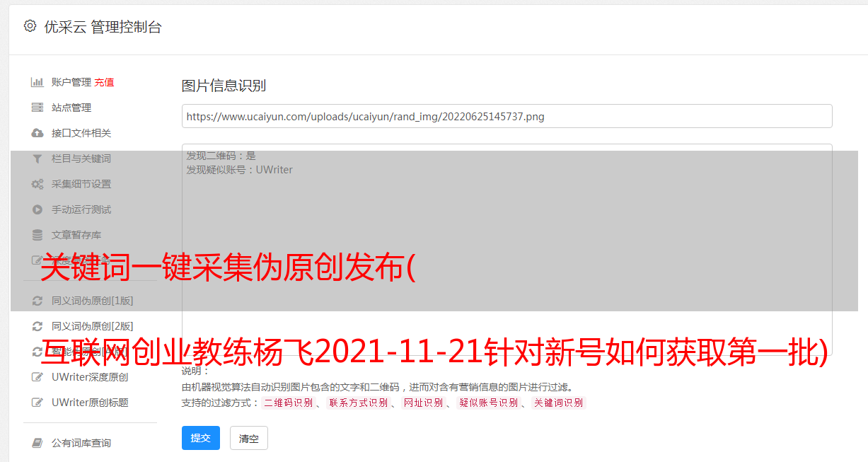The image size is (868, 462).
Task: Open the 同义词伪原创[2版] menu item
Action: (83, 326)
